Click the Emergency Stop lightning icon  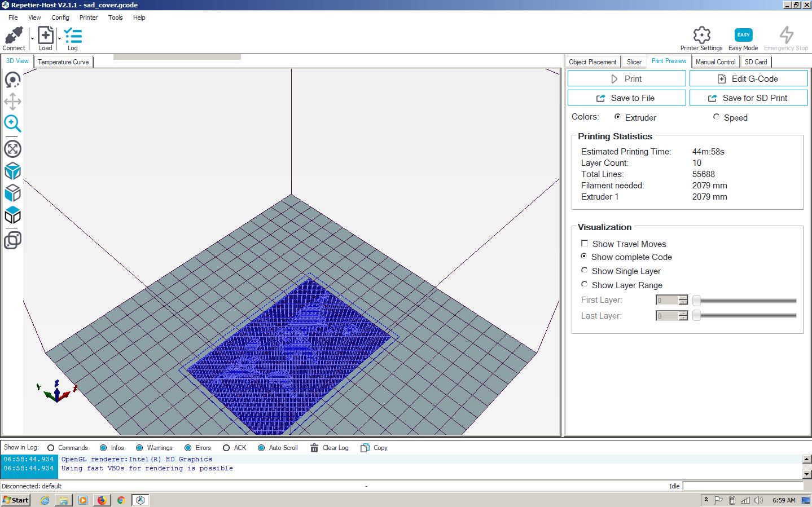(786, 35)
